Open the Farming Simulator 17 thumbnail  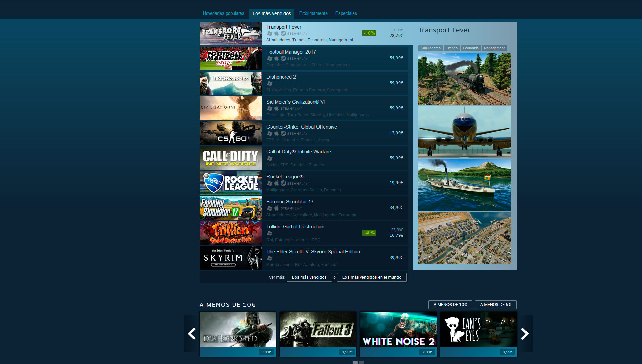coord(231,208)
